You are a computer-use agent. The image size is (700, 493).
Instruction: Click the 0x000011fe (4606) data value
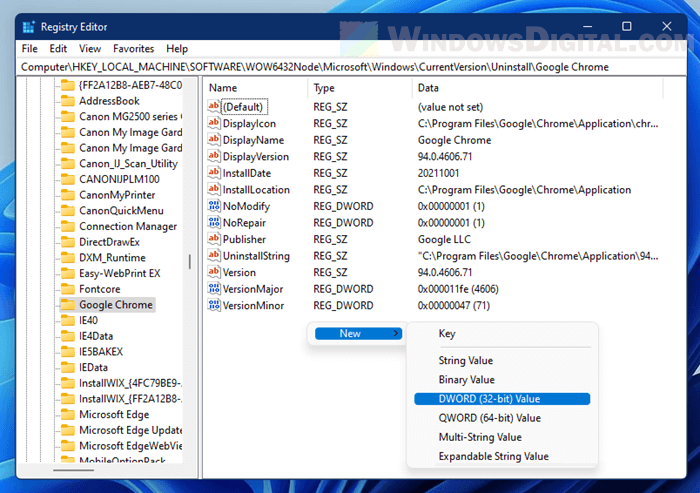pyautogui.click(x=458, y=289)
